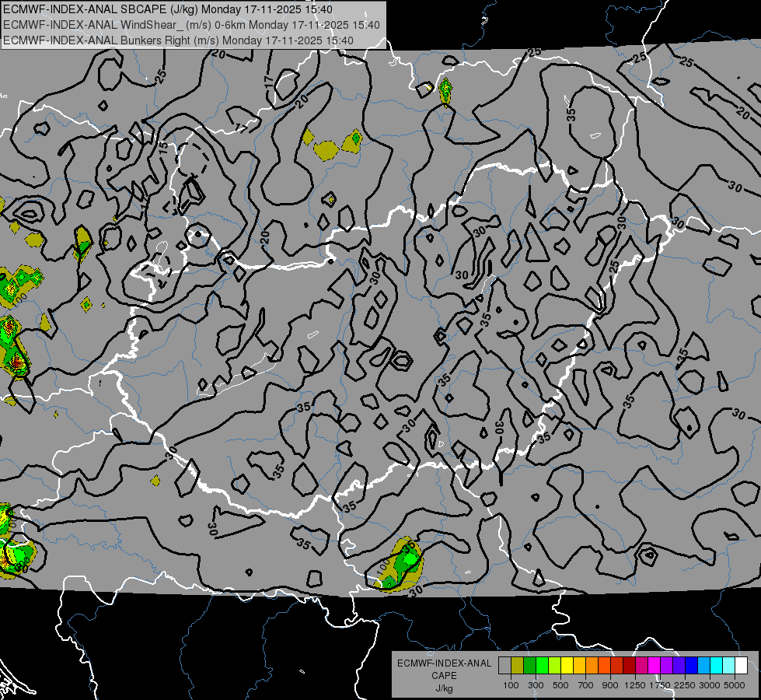Select the amber legend swatch before 700

(579, 666)
